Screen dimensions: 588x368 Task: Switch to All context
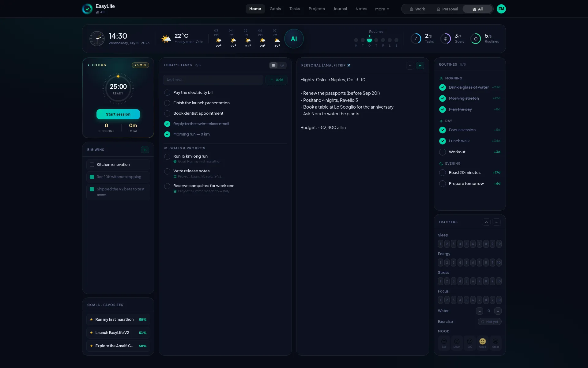coord(477,9)
